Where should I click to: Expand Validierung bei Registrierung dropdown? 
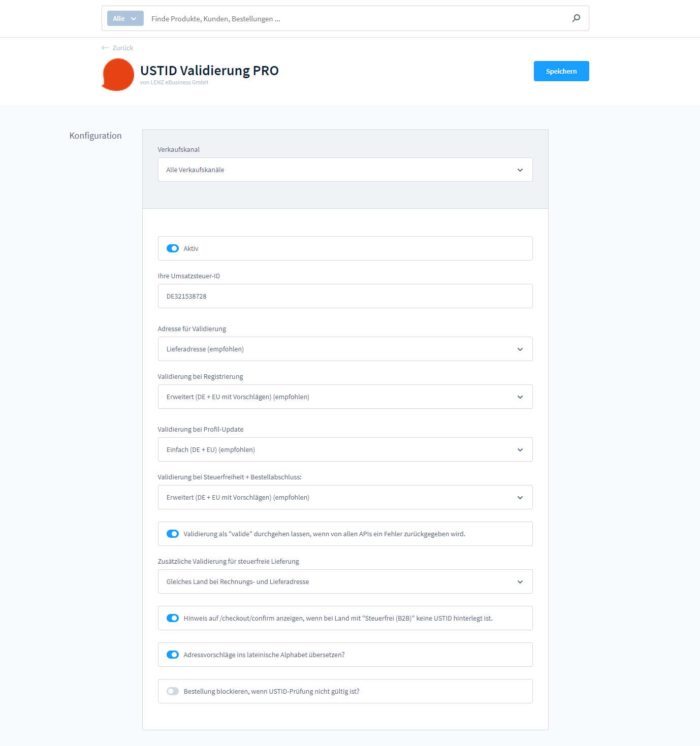345,397
